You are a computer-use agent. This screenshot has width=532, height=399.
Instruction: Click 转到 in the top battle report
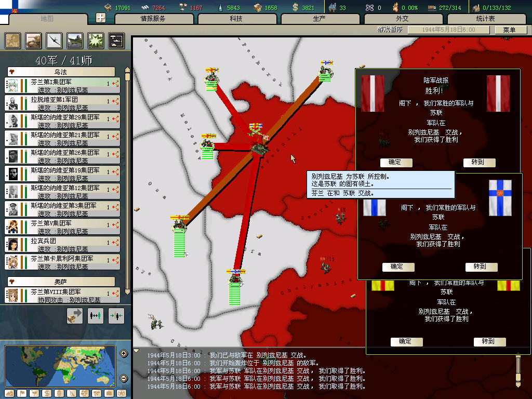click(479, 162)
